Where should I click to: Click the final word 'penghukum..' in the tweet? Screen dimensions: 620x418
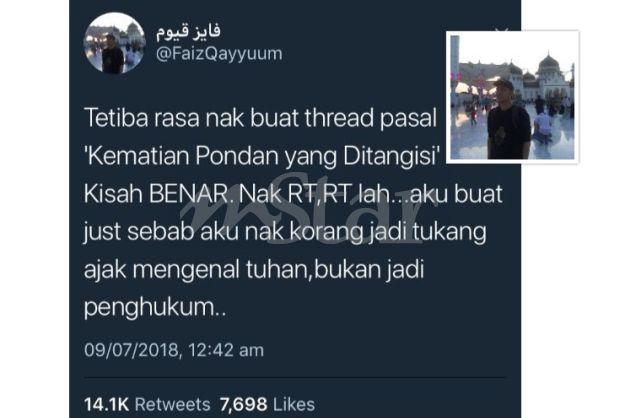click(155, 308)
